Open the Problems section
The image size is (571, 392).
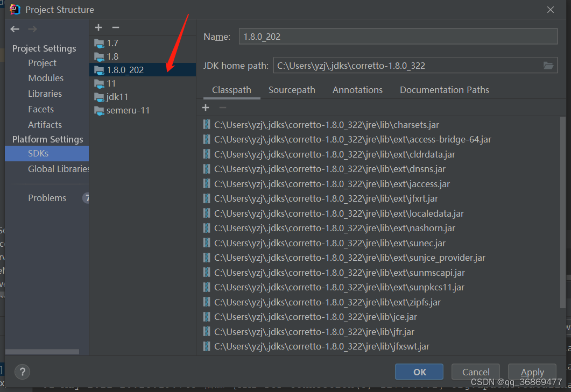[47, 198]
